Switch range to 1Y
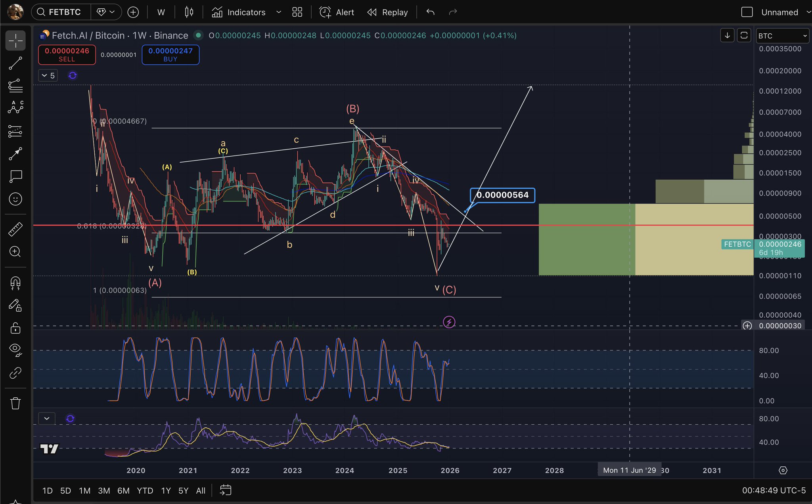The image size is (812, 504). tap(166, 491)
